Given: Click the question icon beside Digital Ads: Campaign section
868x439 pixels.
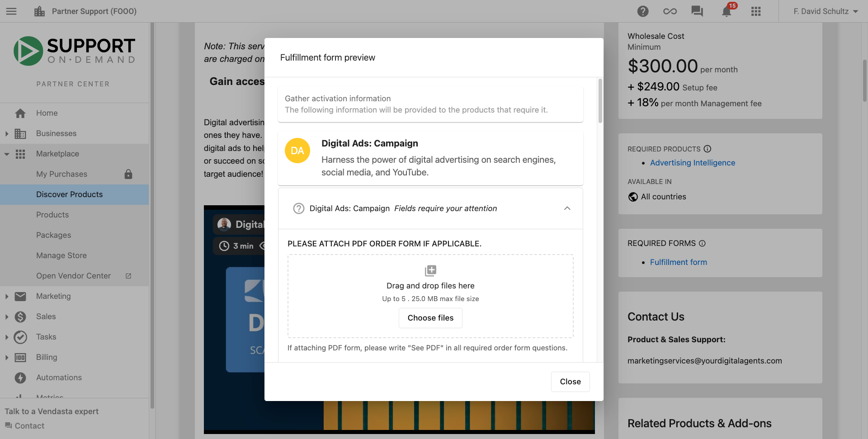Looking at the screenshot, I should (x=299, y=208).
